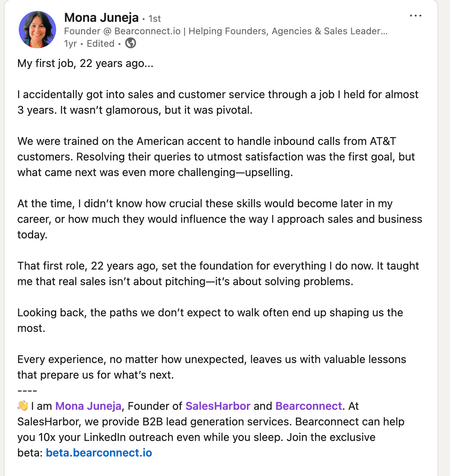Open Mona Juneja's profile photo
Image resolution: width=450 pixels, height=476 pixels.
click(37, 30)
